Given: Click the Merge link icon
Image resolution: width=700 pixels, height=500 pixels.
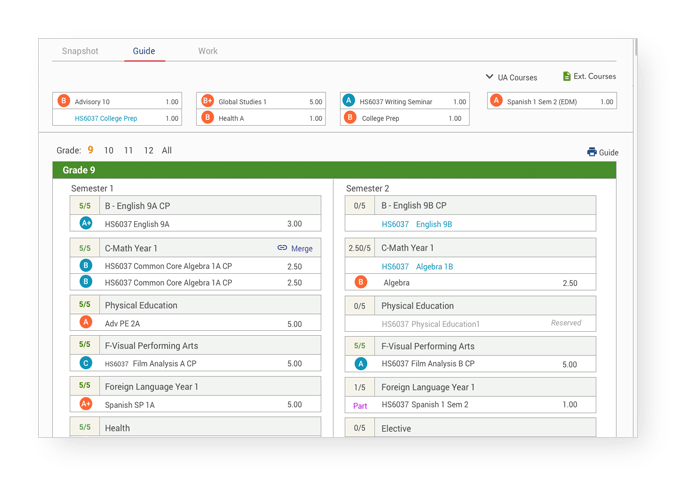Looking at the screenshot, I should (282, 248).
